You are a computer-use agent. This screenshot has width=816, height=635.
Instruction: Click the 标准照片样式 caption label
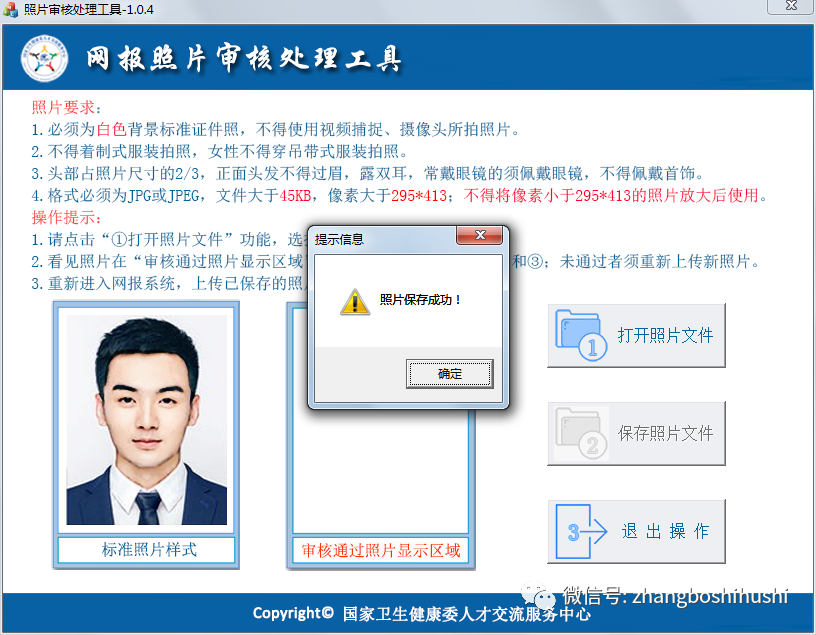148,550
